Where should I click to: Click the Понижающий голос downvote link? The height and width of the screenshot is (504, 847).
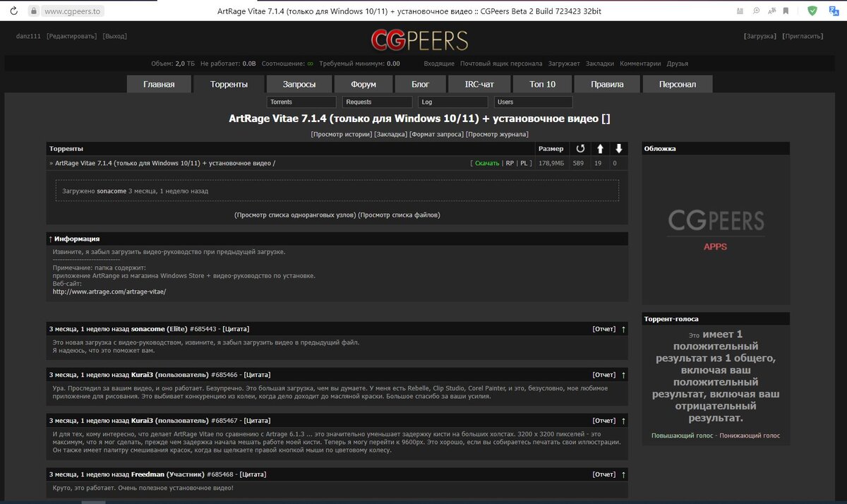750,436
